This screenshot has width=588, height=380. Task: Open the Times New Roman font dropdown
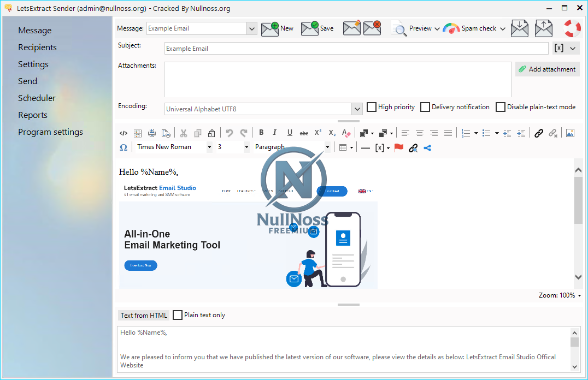coord(209,147)
